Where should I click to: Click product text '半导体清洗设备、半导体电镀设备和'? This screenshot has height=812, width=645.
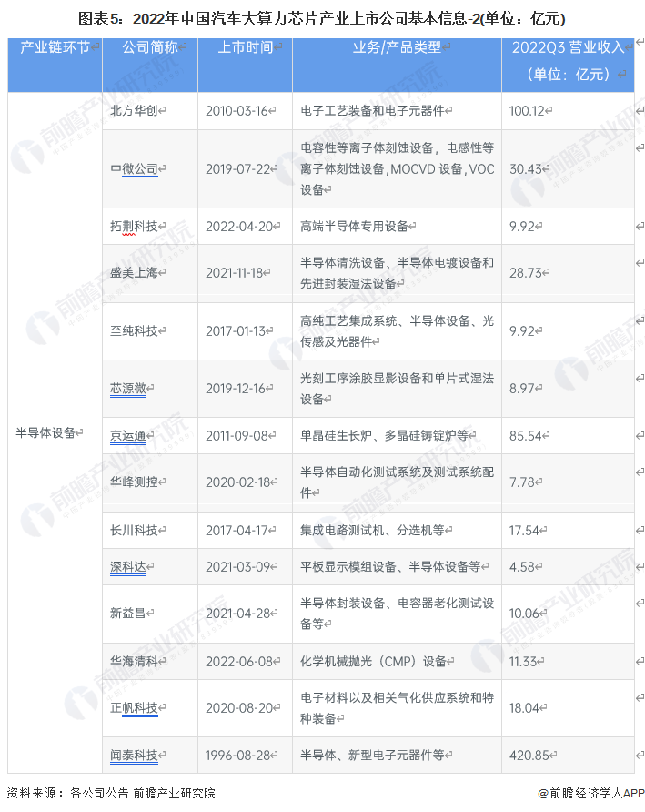pos(397,263)
